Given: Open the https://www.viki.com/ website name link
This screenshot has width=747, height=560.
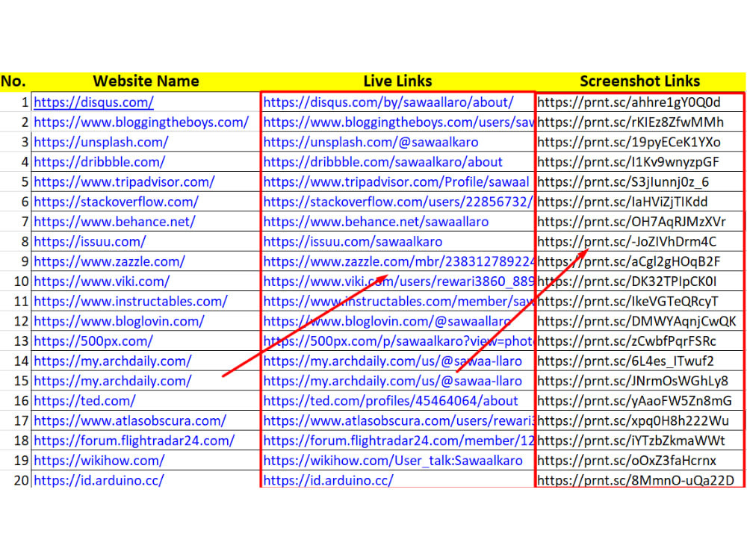Looking at the screenshot, I should (102, 282).
